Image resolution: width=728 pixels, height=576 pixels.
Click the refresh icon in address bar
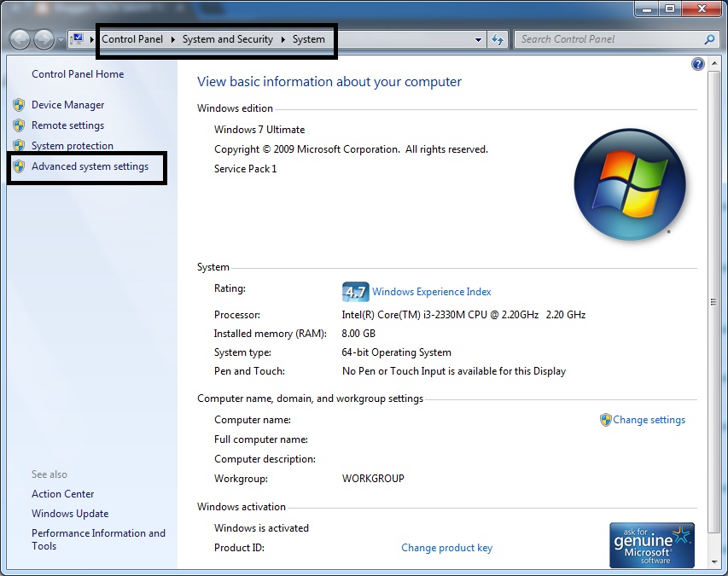(x=498, y=40)
